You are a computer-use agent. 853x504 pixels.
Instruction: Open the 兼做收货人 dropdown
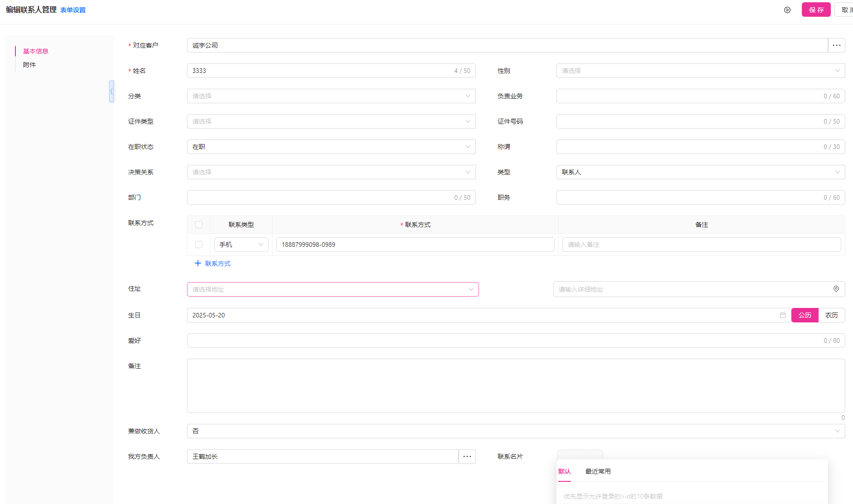pos(516,431)
